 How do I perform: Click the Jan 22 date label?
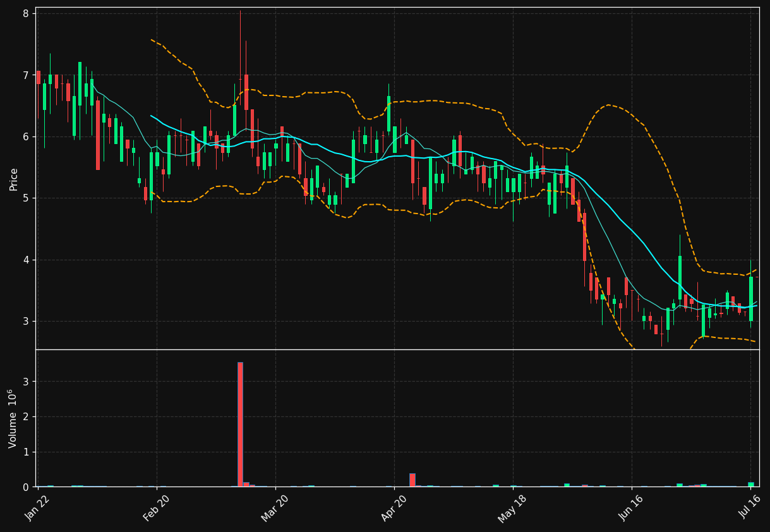(x=38, y=507)
